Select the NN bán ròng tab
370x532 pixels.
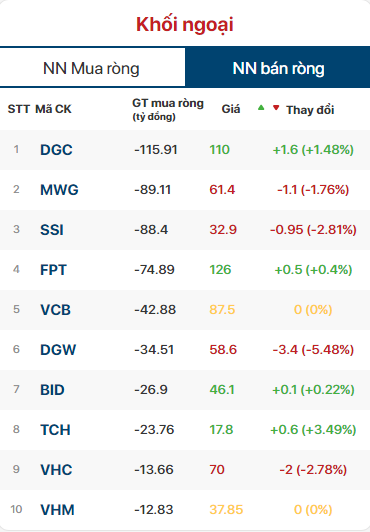click(x=278, y=68)
